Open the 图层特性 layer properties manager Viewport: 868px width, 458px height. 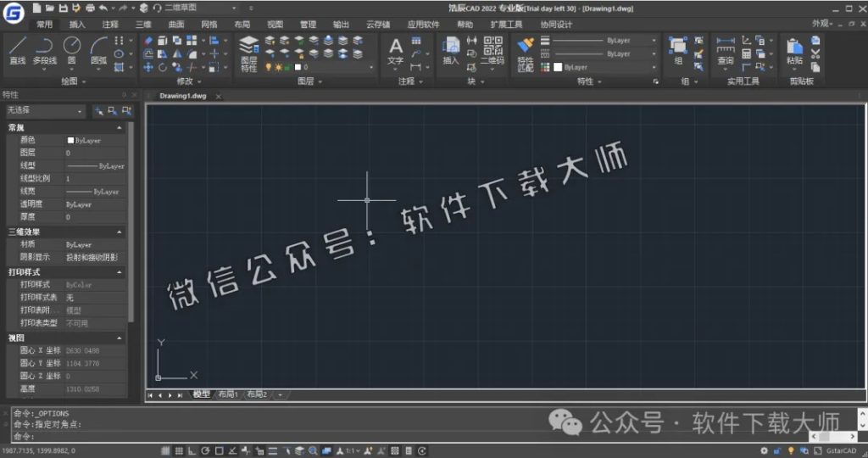[249, 54]
